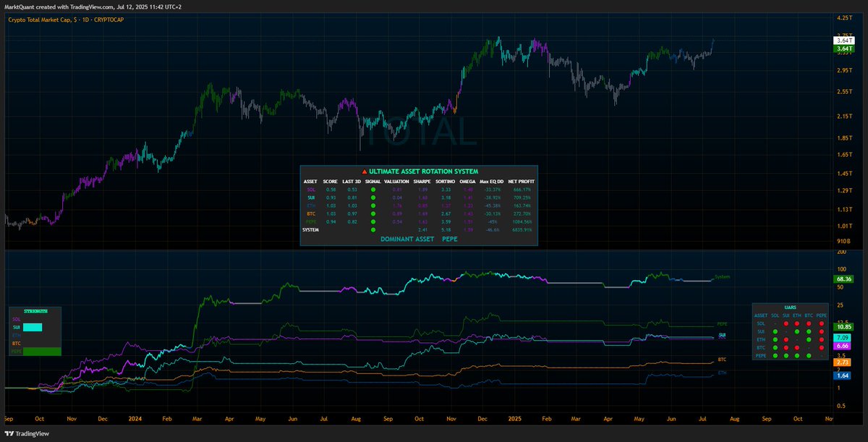Viewport: 868px width, 442px height.
Task: Click the VALUATION column header
Action: point(396,182)
